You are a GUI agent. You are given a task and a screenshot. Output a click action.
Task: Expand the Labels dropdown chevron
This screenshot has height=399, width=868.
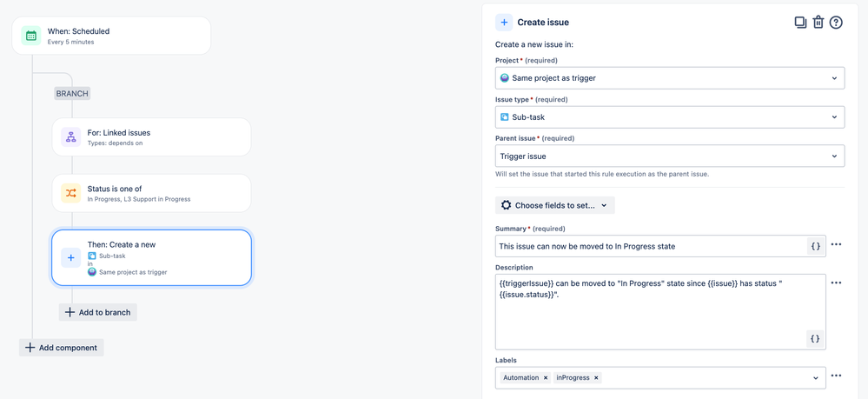[x=815, y=378]
